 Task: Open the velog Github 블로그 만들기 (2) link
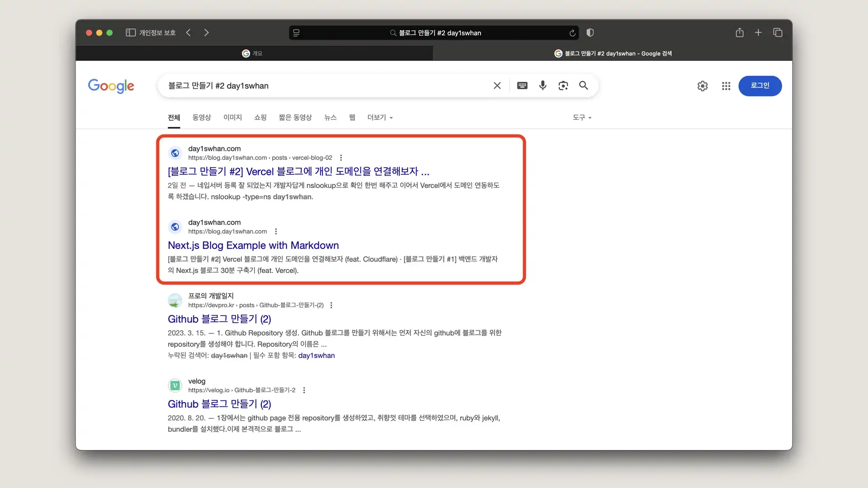(219, 404)
